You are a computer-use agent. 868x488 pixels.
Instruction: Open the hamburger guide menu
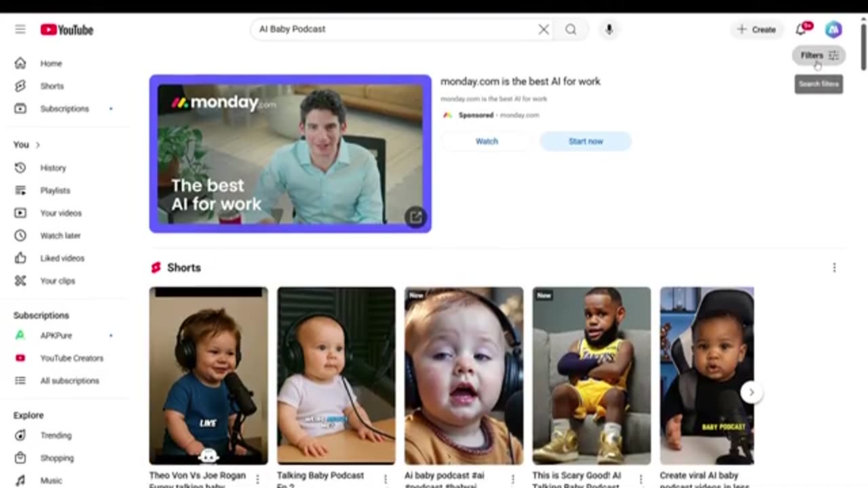click(20, 29)
